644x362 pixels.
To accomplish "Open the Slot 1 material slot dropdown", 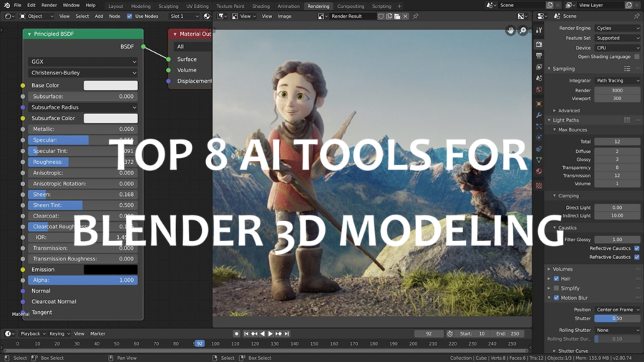I will (x=184, y=16).
